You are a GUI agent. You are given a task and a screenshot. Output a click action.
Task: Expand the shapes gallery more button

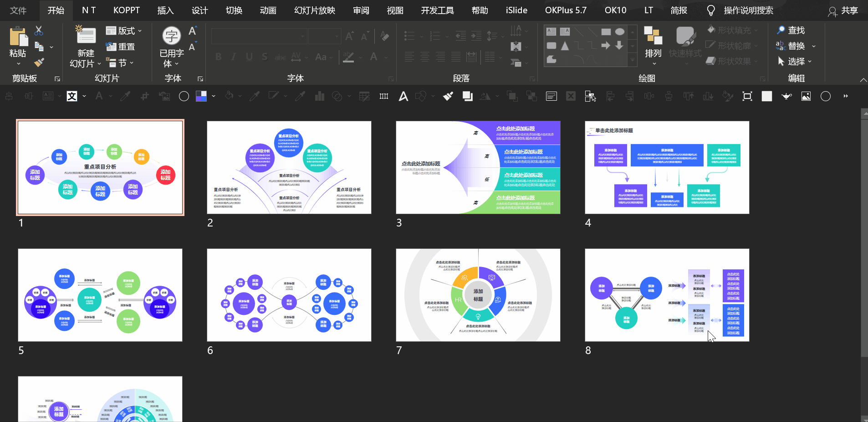(x=633, y=59)
